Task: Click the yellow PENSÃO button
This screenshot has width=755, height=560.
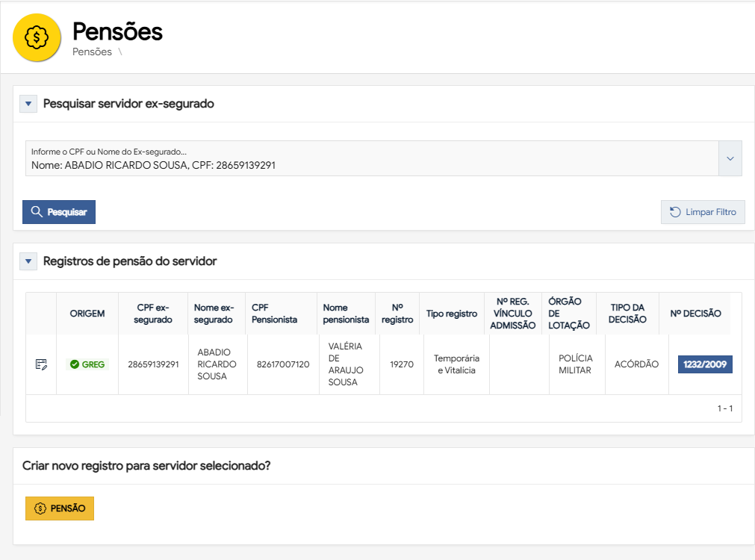Action: click(60, 508)
